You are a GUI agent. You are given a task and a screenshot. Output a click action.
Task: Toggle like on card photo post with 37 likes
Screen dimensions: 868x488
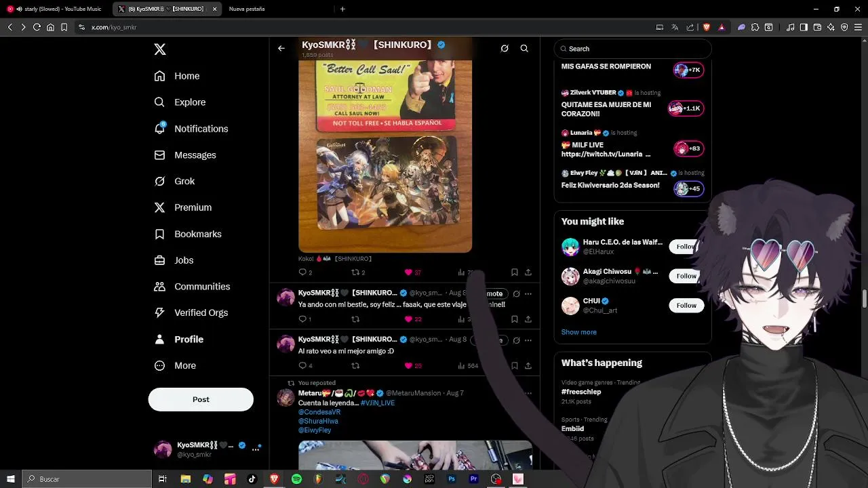pyautogui.click(x=408, y=272)
